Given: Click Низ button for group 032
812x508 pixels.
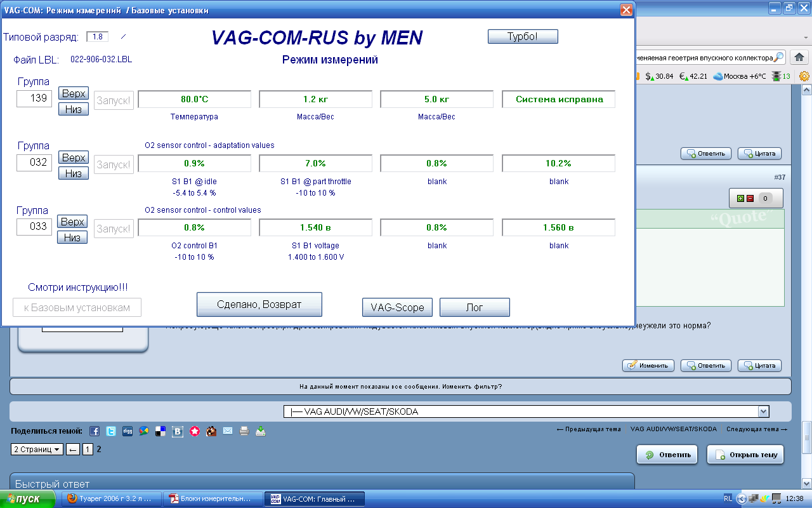Looking at the screenshot, I should [74, 173].
